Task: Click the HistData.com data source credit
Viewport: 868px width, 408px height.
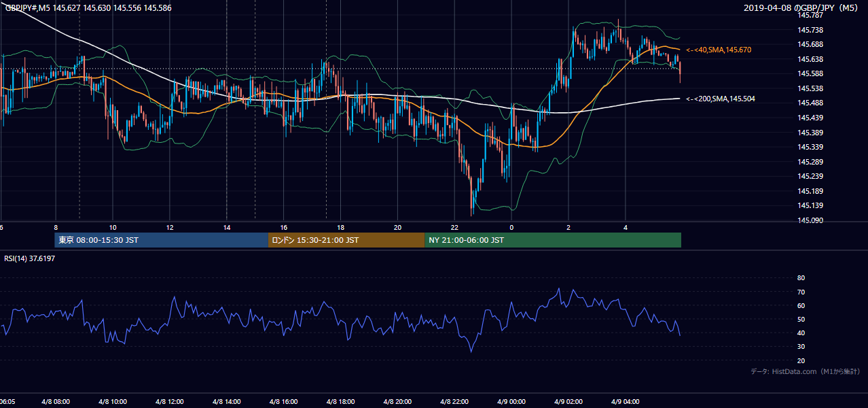Action: pyautogui.click(x=806, y=371)
